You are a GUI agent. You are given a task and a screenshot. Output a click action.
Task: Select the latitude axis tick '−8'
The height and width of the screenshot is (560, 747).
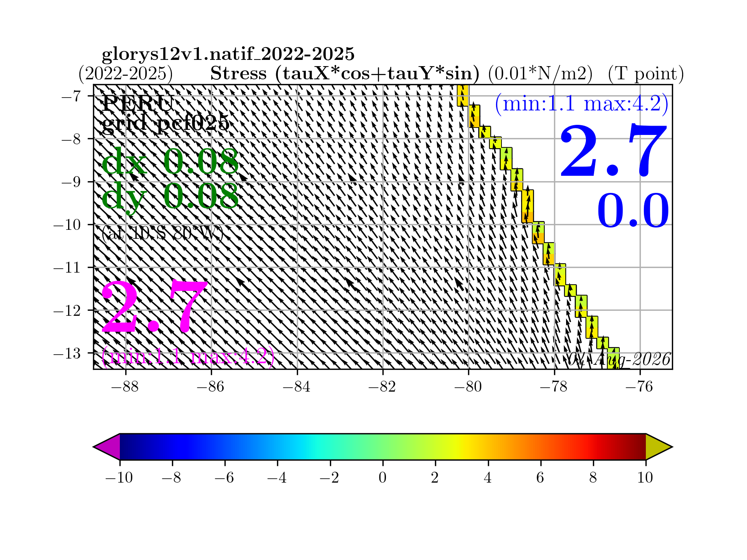pyautogui.click(x=71, y=139)
